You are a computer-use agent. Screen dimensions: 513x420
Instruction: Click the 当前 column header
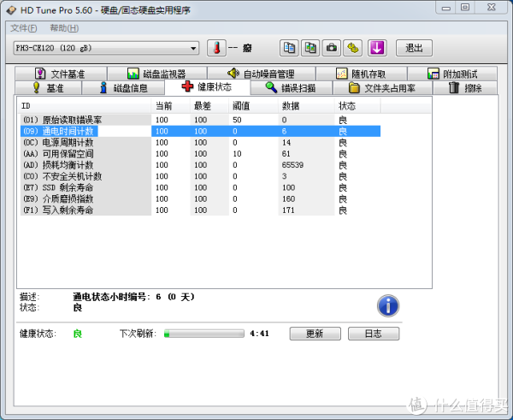pyautogui.click(x=170, y=106)
